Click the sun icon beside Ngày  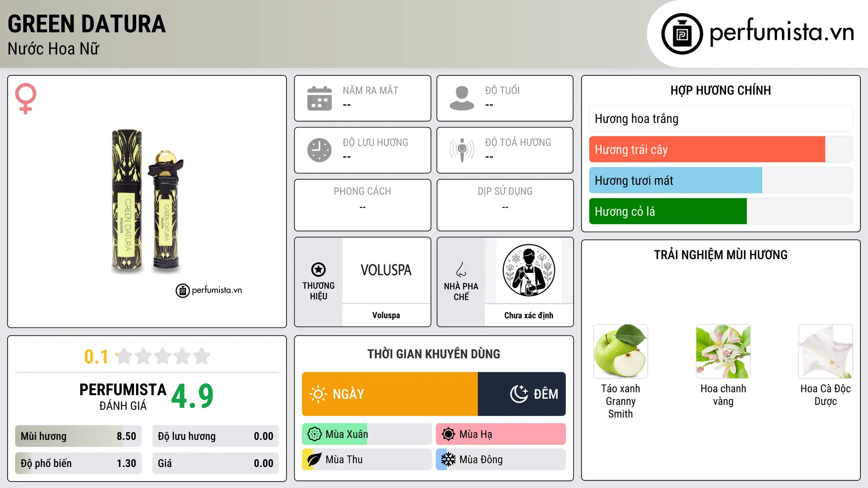coord(318,394)
